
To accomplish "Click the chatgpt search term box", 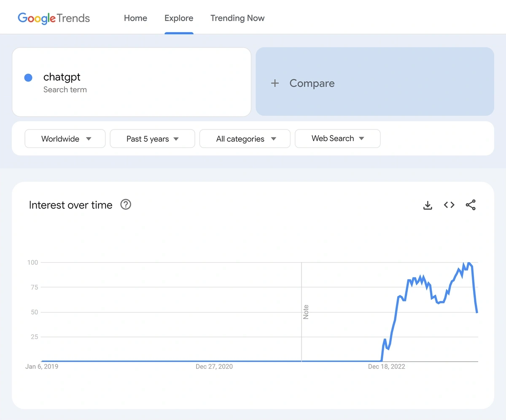I will coord(132,82).
